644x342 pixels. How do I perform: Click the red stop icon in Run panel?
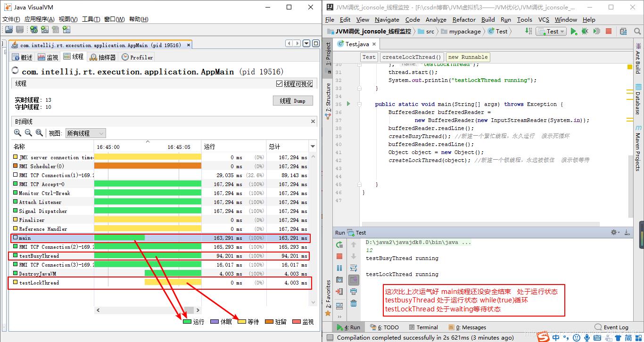point(339,256)
